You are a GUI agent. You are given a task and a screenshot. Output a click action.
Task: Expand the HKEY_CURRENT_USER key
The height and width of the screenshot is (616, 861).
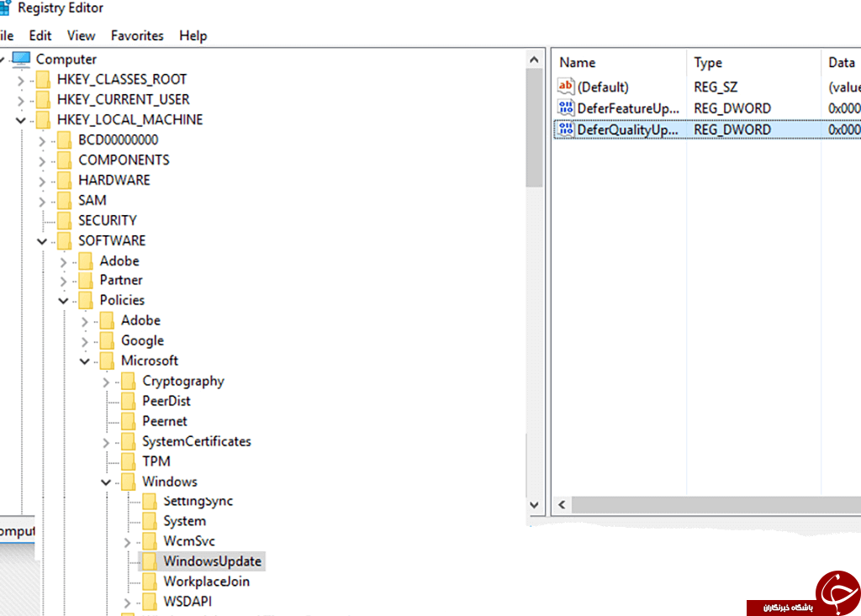coord(21,101)
